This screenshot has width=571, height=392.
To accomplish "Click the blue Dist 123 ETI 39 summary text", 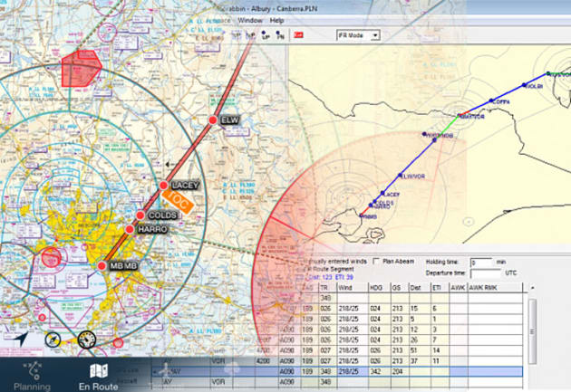I will 331,277.
